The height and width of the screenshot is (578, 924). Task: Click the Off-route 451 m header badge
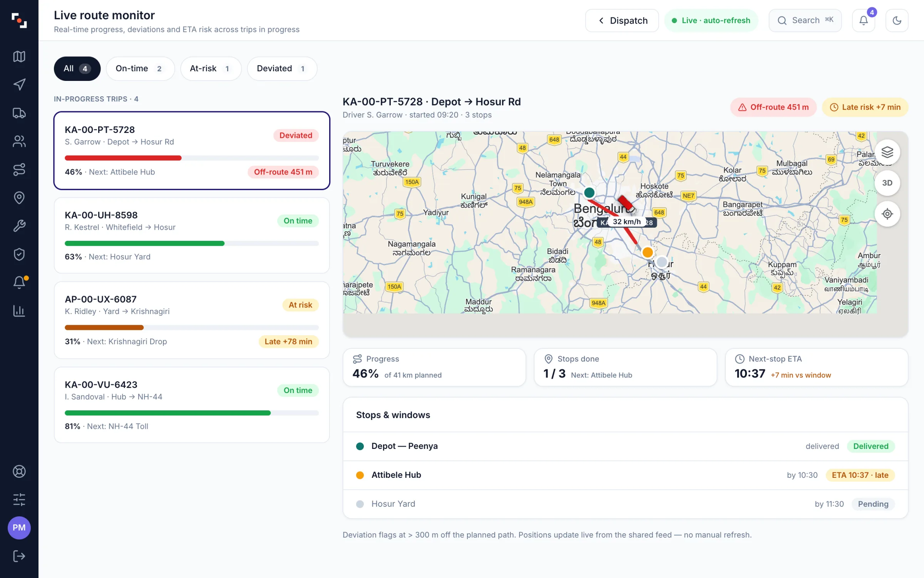[773, 107]
